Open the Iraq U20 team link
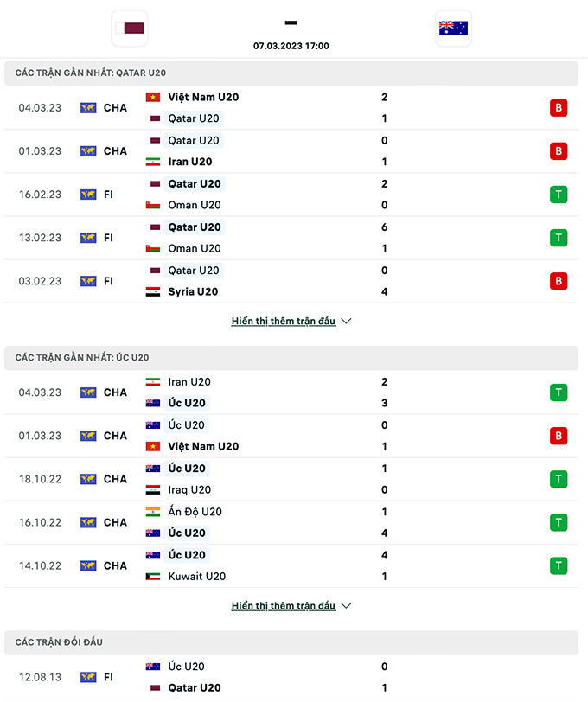The width and height of the screenshot is (588, 702). click(x=189, y=490)
